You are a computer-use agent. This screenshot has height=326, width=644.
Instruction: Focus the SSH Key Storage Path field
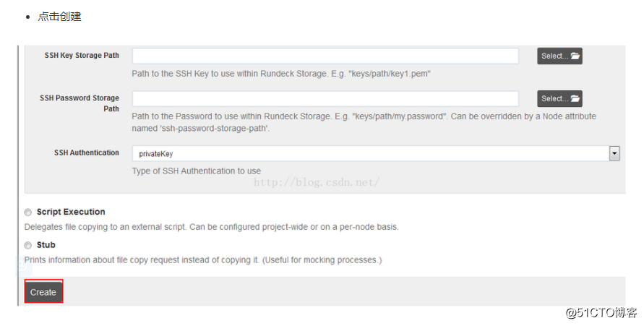point(325,56)
